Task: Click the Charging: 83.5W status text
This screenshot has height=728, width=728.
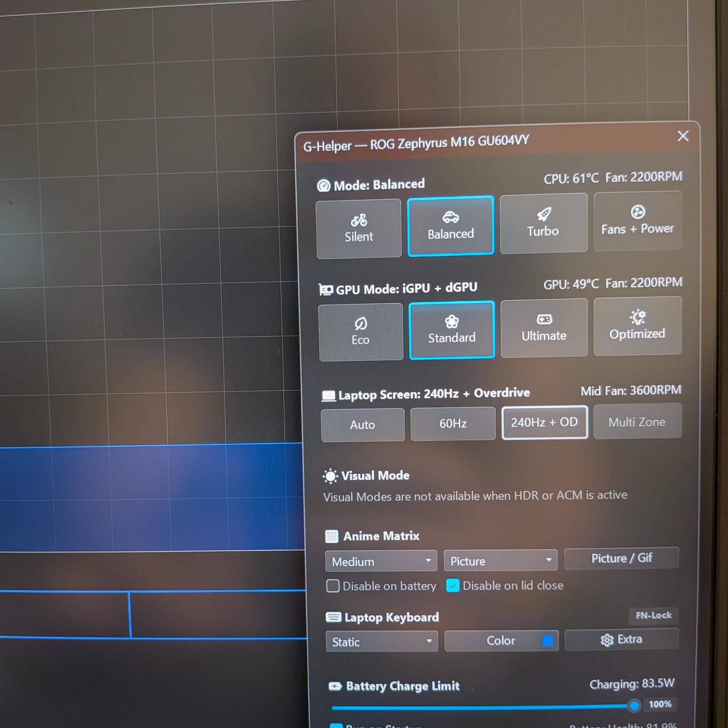Action: tap(632, 684)
